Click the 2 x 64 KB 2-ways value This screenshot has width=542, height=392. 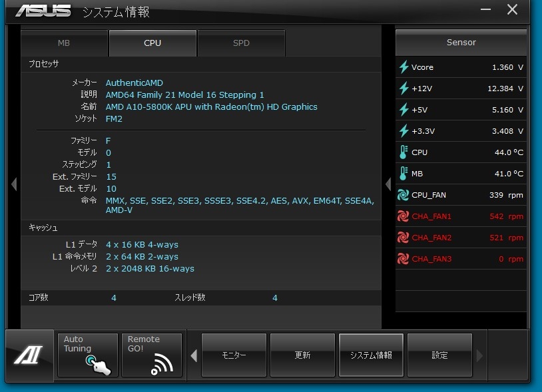click(142, 257)
